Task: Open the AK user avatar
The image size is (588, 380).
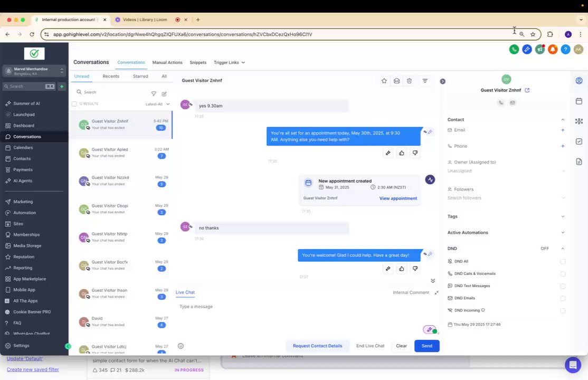Action: (x=578, y=49)
